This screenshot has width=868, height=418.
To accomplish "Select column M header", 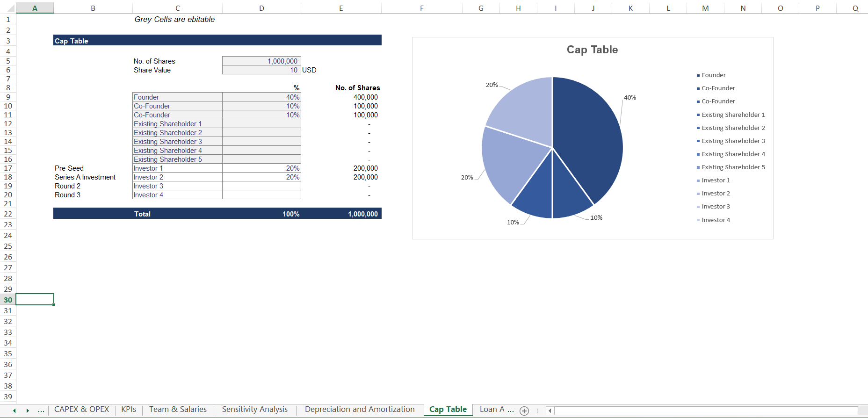I will coord(705,8).
